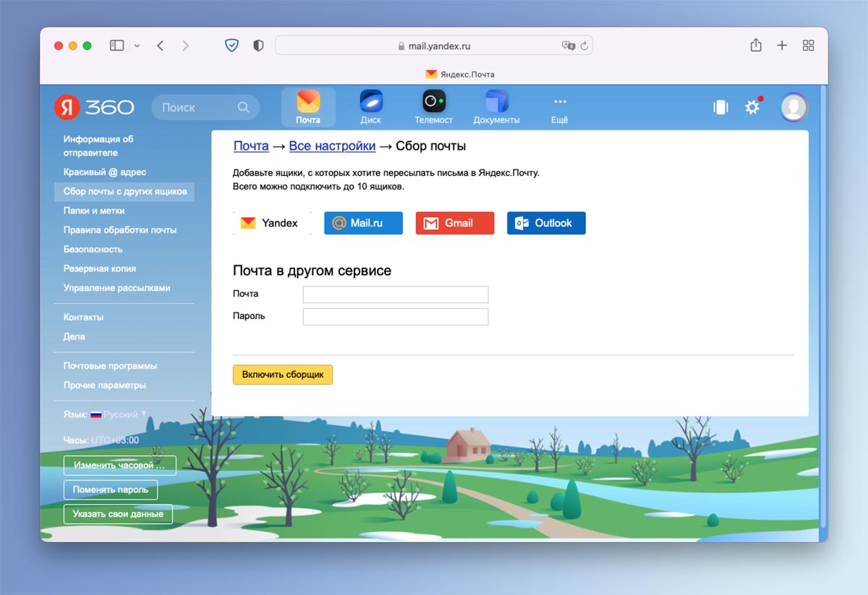Viewport: 868px width, 595px height.
Task: Go forward with Safari forward arrow
Action: pyautogui.click(x=185, y=46)
